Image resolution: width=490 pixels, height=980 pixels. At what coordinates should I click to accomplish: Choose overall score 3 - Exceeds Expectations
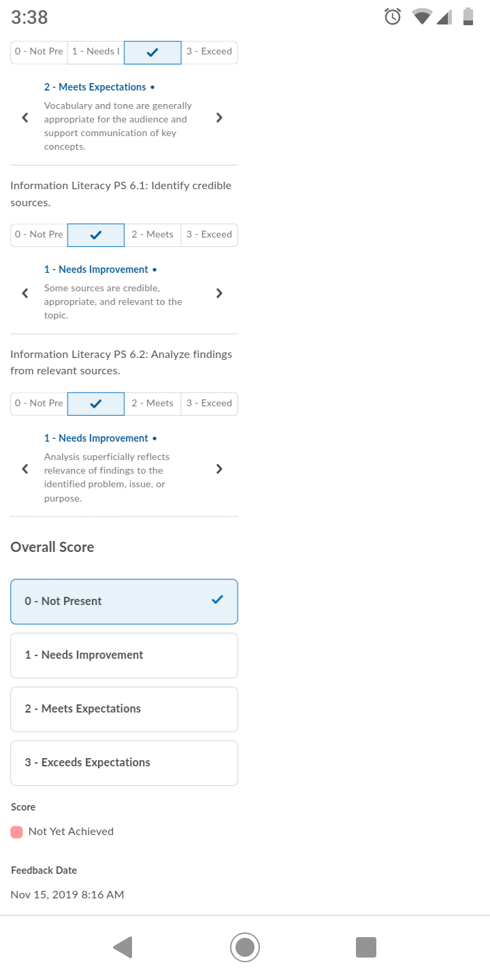click(124, 763)
